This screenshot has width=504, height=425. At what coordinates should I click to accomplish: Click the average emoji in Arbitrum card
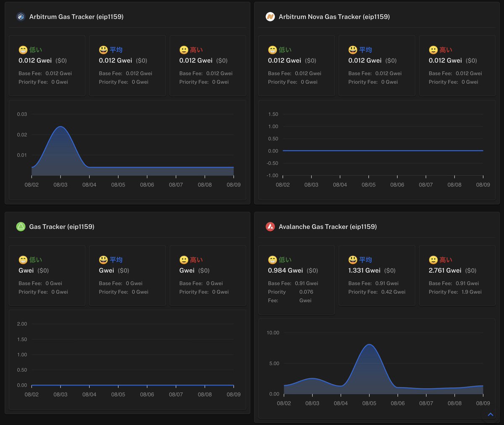pos(103,50)
